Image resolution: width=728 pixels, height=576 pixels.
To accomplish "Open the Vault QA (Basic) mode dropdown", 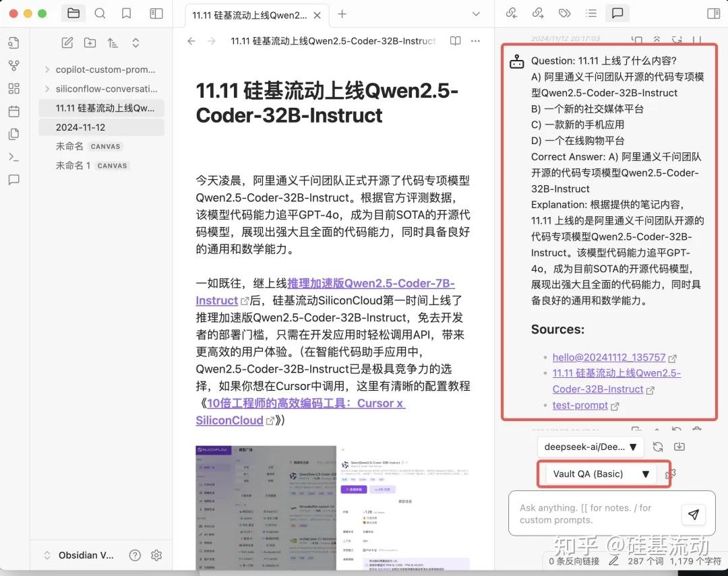I will click(602, 474).
